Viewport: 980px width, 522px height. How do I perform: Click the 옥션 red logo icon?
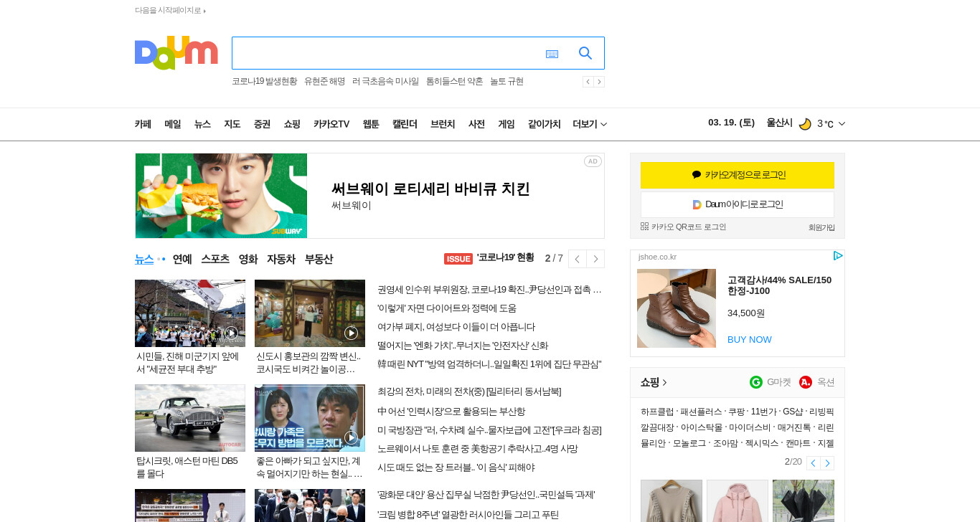pyautogui.click(x=806, y=382)
